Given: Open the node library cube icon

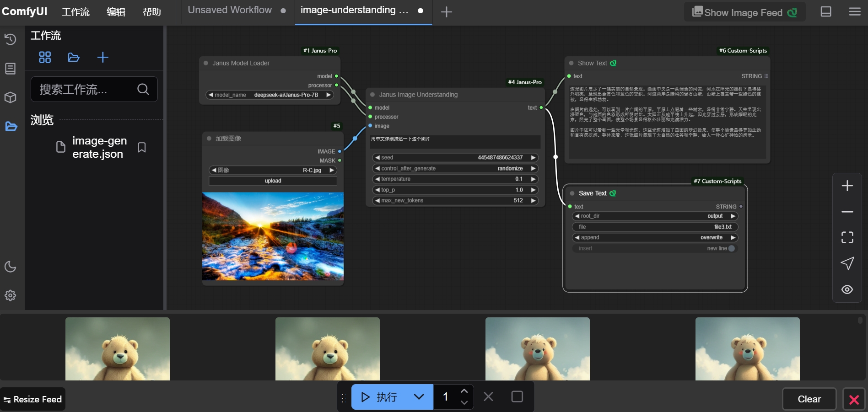Looking at the screenshot, I should point(10,97).
